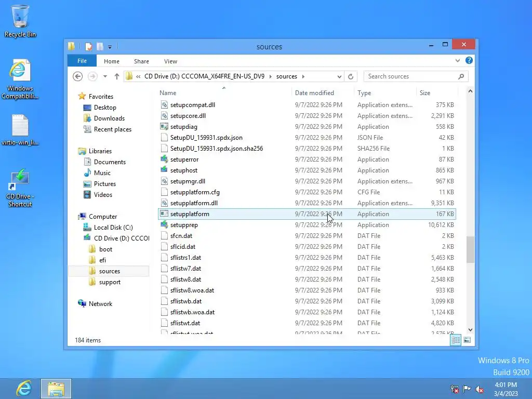The width and height of the screenshot is (532, 399).
Task: Select the setuperror application
Action: [307, 159]
